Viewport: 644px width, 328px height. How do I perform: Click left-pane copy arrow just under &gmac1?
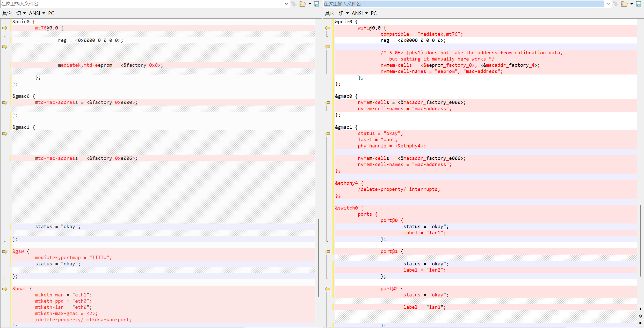click(x=5, y=133)
